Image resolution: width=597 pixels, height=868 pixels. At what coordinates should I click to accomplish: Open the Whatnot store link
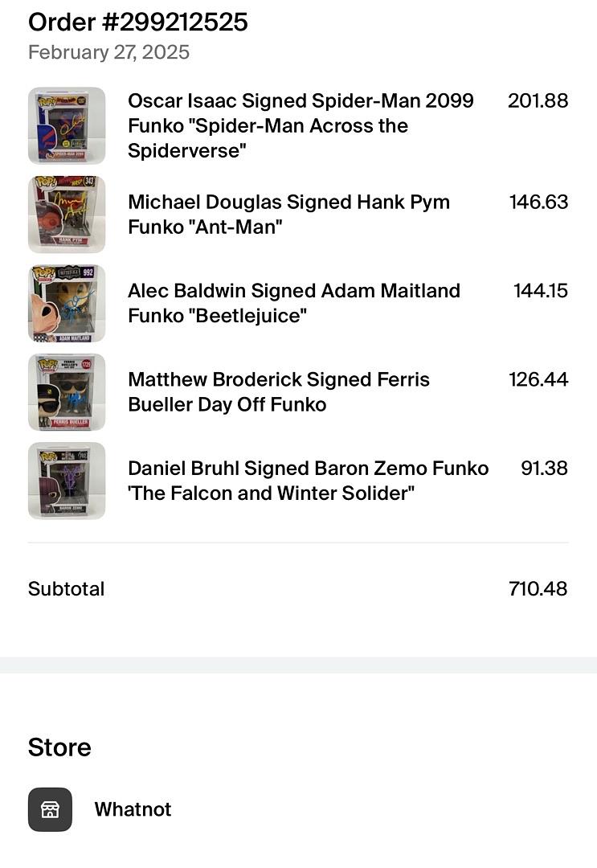[x=133, y=809]
